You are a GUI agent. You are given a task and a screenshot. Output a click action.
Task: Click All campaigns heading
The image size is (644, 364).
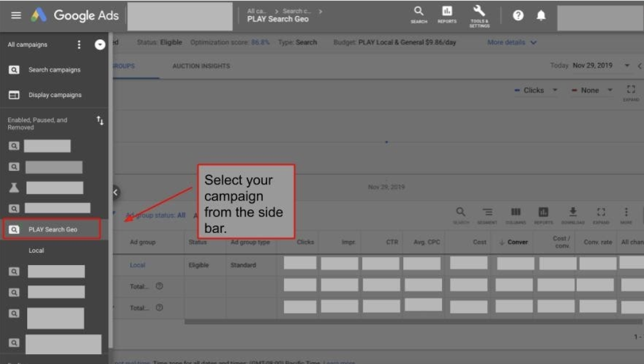(28, 45)
